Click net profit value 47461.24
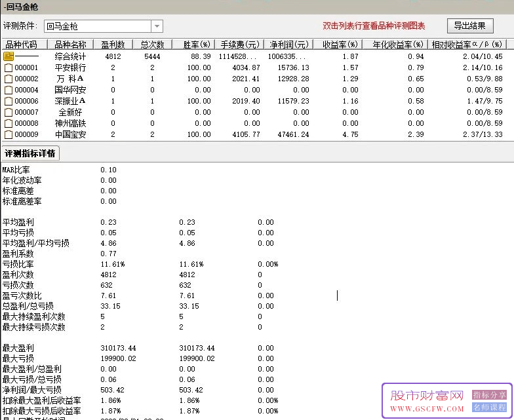Screen dimensions: 514x420 coord(294,134)
